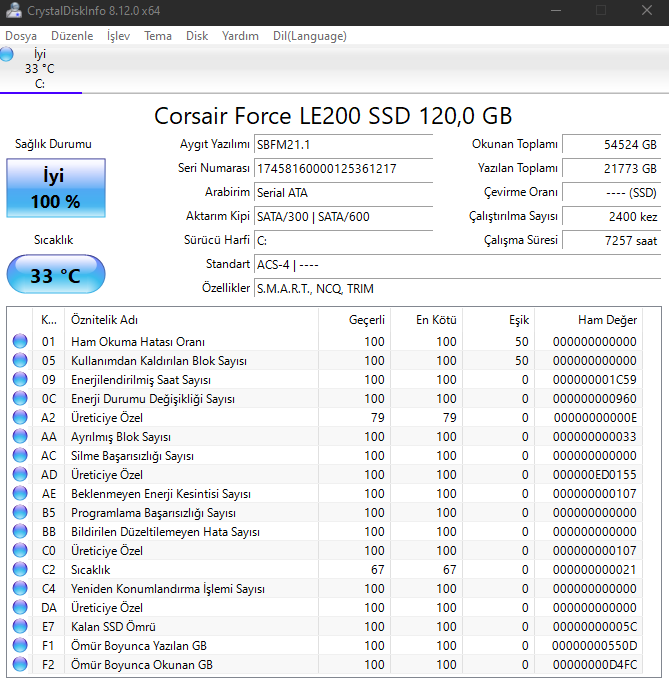Image resolution: width=669 pixels, height=686 pixels.
Task: Click Çalışma Süresi value 7257 saat
Action: pos(611,241)
